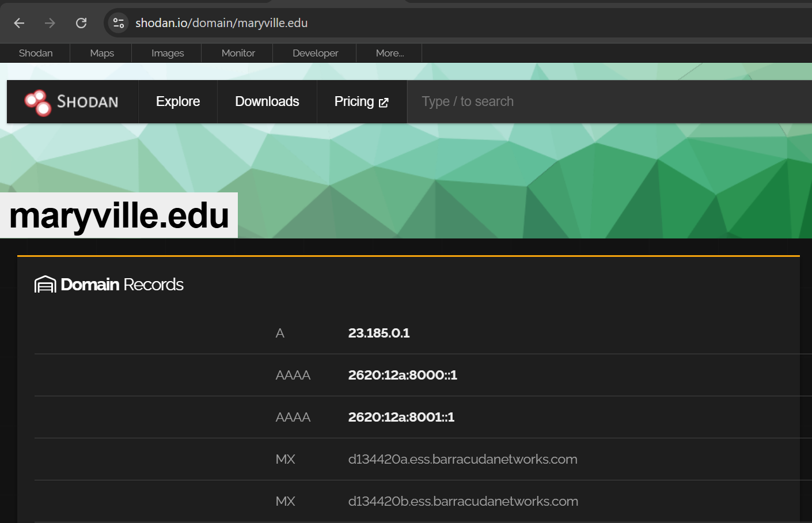The image size is (812, 523).
Task: Reload the page with the refresh icon
Action: pyautogui.click(x=81, y=23)
